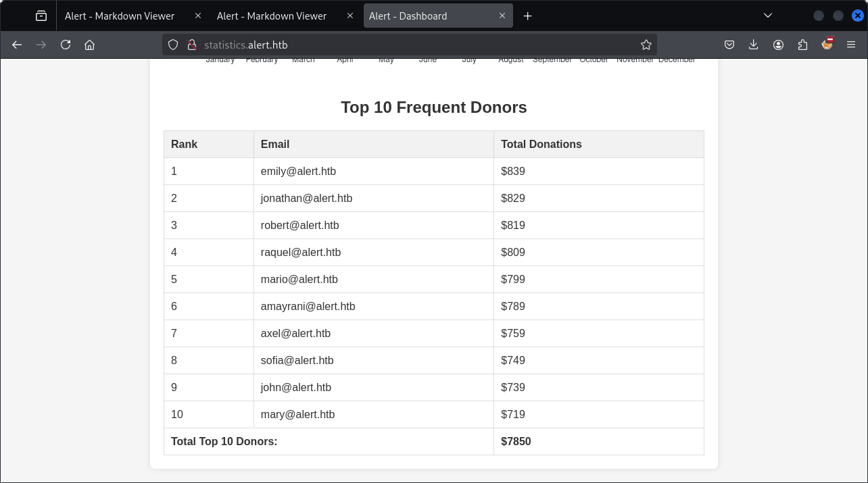Open the Firefox View icon
The image size is (868, 483).
(x=41, y=16)
